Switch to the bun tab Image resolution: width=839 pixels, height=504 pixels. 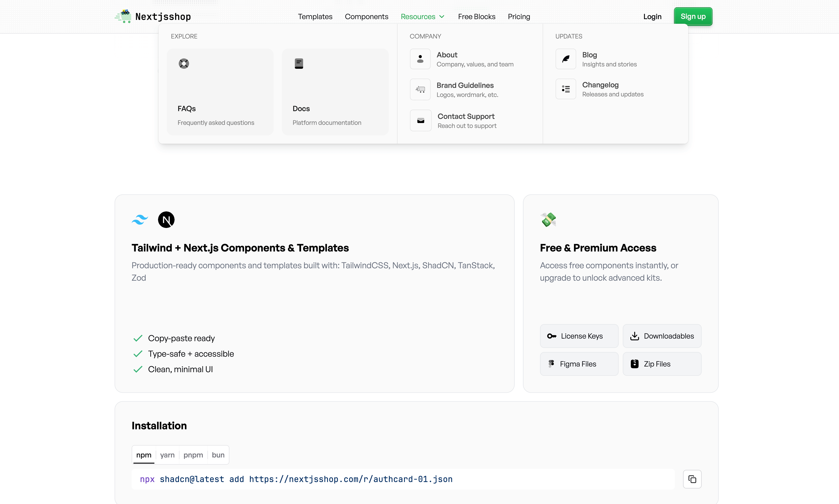click(x=218, y=455)
